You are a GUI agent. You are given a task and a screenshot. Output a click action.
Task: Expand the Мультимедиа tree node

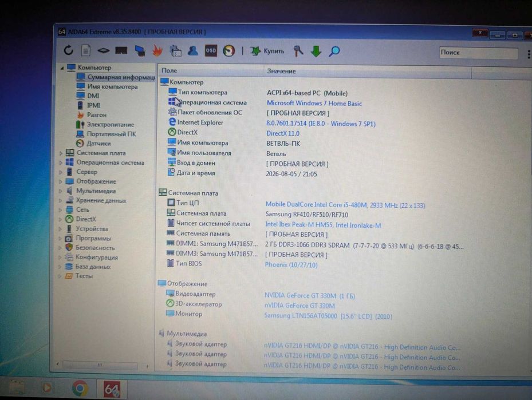61,191
